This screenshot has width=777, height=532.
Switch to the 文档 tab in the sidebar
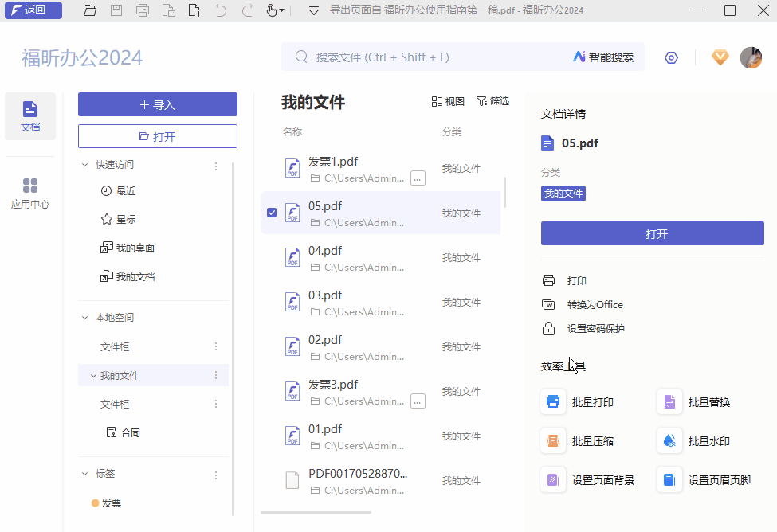(x=30, y=116)
